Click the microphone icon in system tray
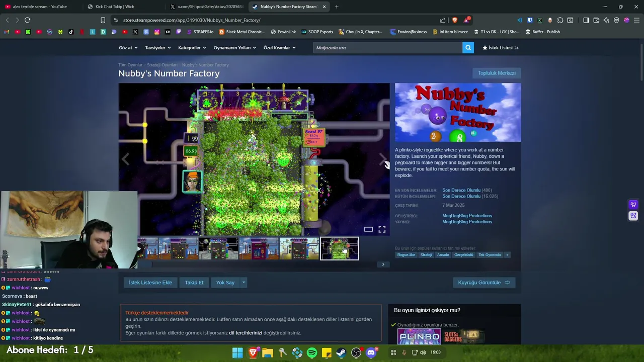Screen dimensions: 644x362 coord(404,352)
